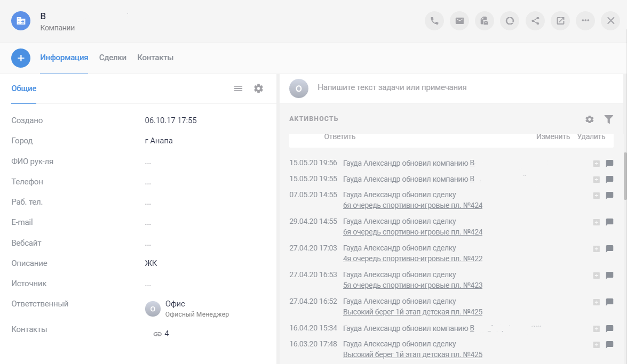Open the send document icon
The image size is (627, 364).
pyautogui.click(x=484, y=21)
